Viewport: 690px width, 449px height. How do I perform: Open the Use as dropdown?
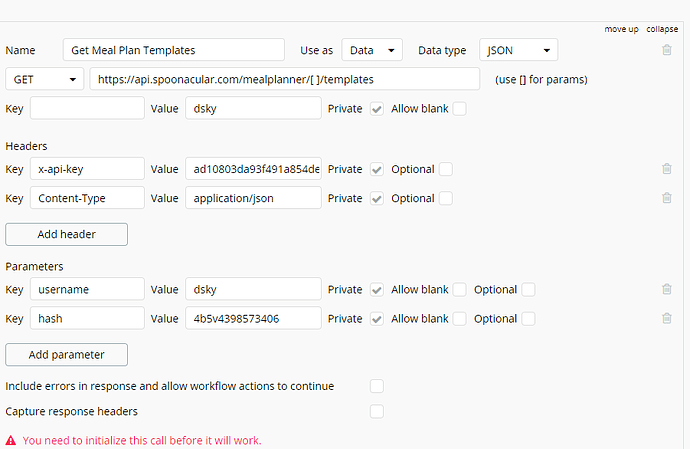(x=372, y=49)
